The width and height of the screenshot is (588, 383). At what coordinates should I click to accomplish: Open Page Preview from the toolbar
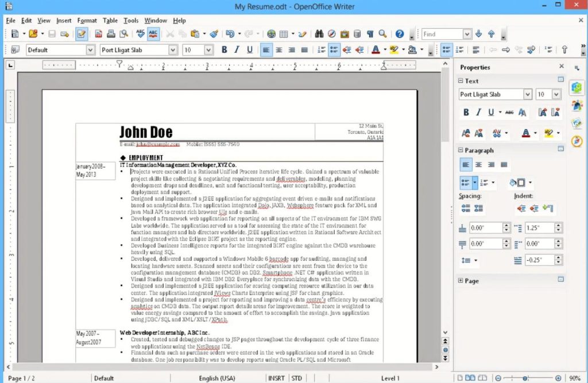pos(124,34)
